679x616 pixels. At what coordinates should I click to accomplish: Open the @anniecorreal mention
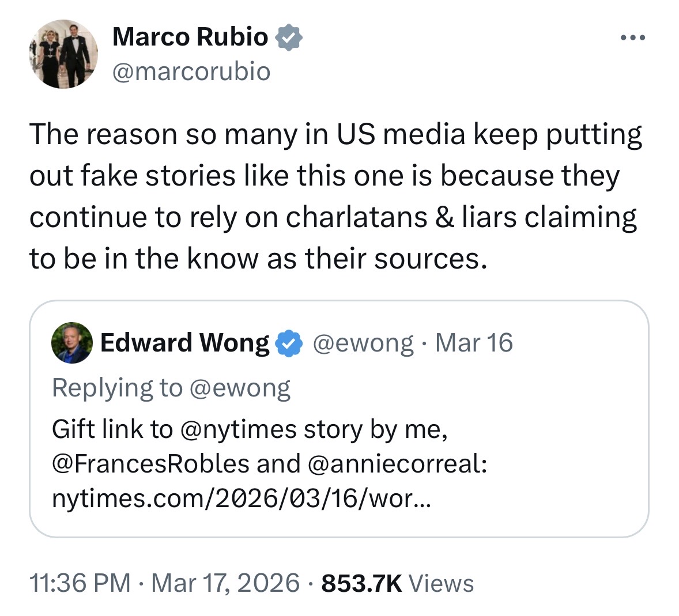[398, 464]
